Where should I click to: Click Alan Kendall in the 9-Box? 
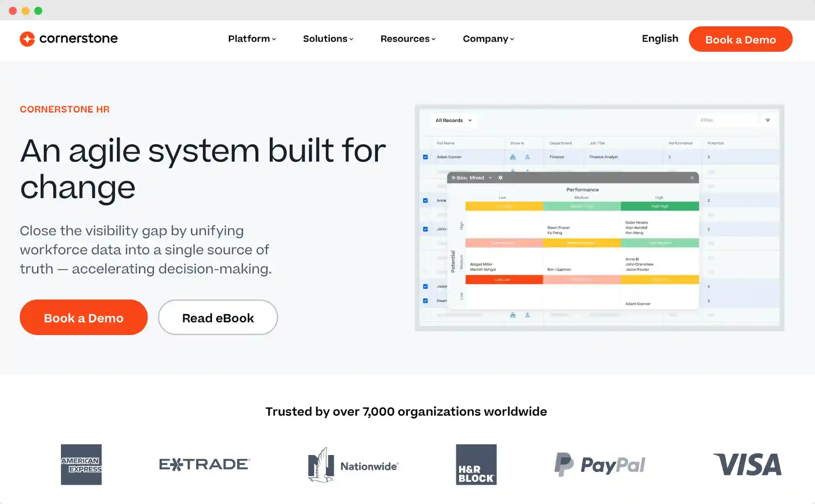636,228
